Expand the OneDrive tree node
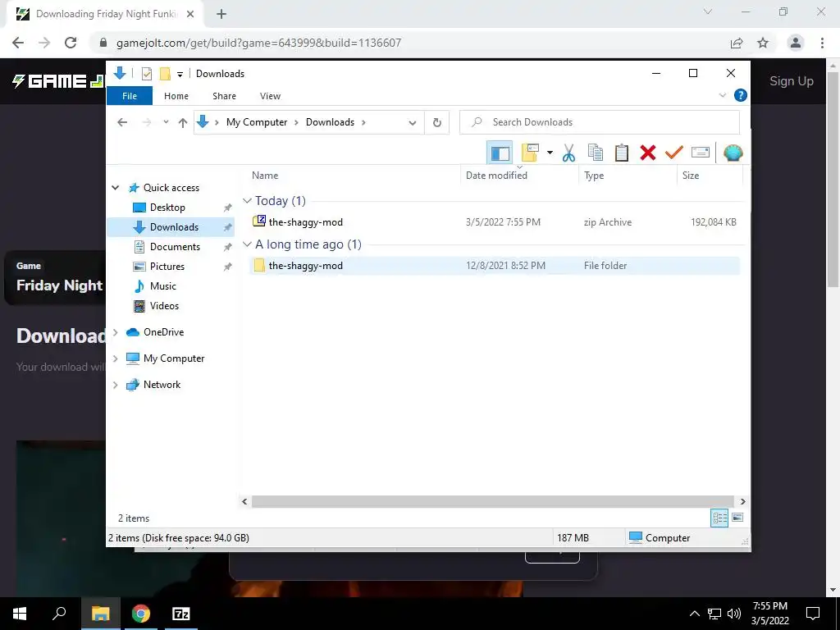The image size is (840, 630). pyautogui.click(x=115, y=332)
